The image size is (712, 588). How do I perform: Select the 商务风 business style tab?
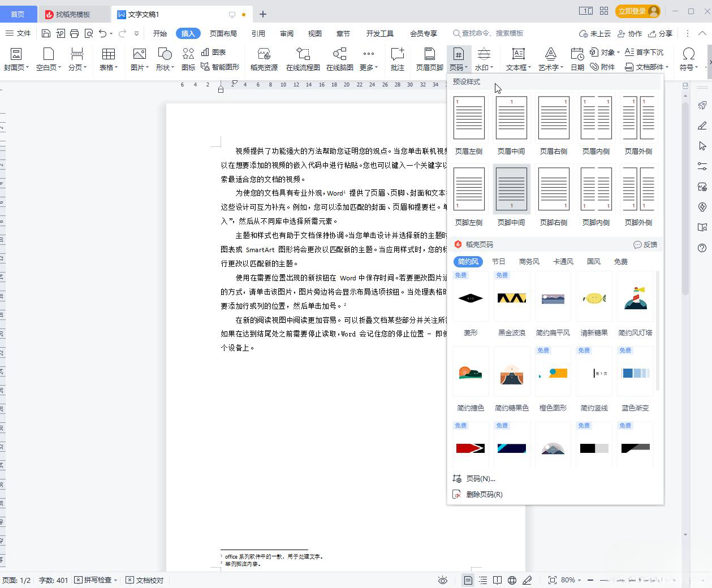tap(529, 262)
